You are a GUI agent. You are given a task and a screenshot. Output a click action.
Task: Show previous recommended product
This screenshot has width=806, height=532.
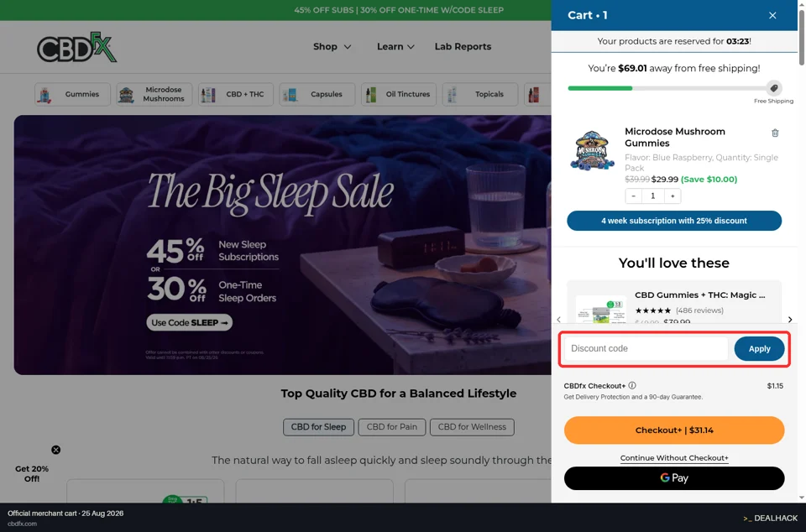point(559,320)
